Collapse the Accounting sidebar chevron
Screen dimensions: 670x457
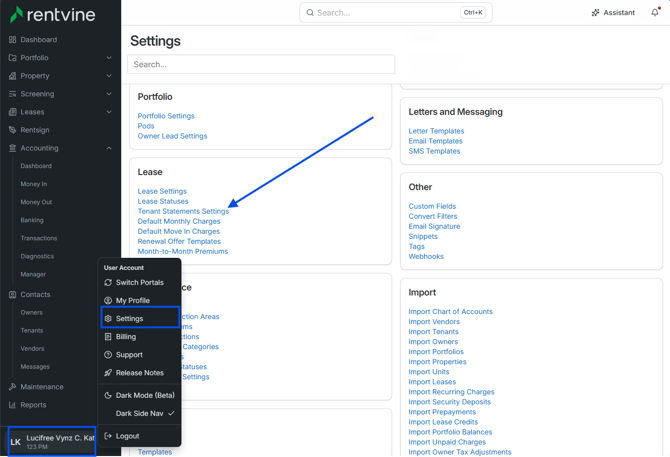(x=109, y=148)
